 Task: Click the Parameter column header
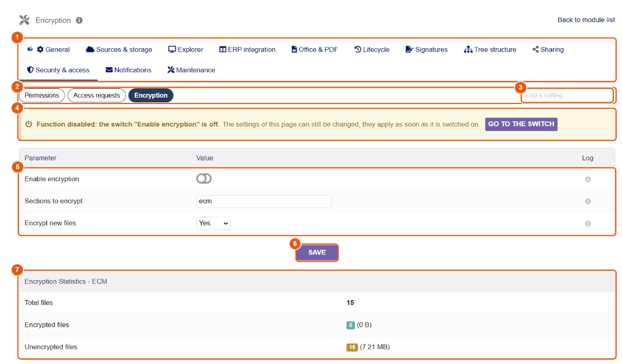coord(41,158)
